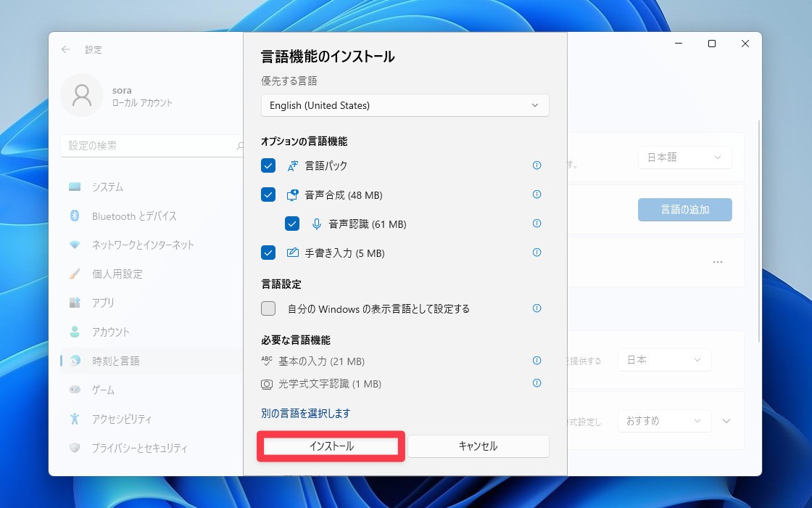Expand the regional format section chevron
Viewport: 812px width, 508px height.
pyautogui.click(x=726, y=421)
